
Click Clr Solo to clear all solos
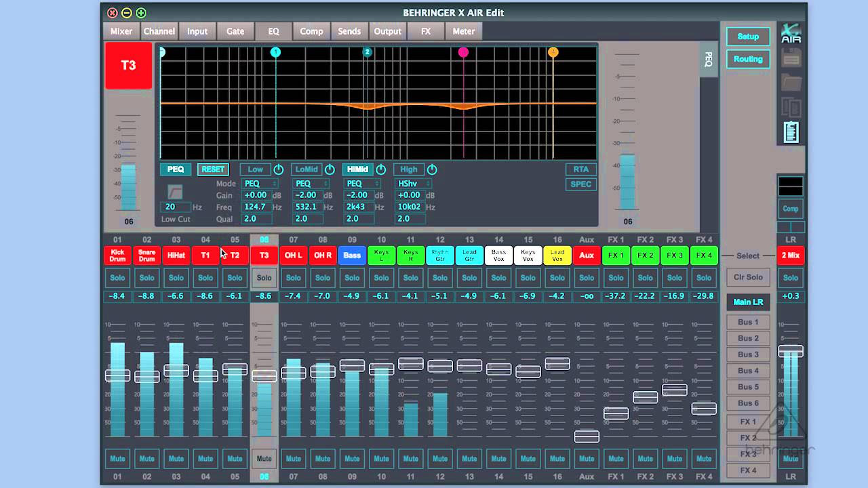pos(748,277)
